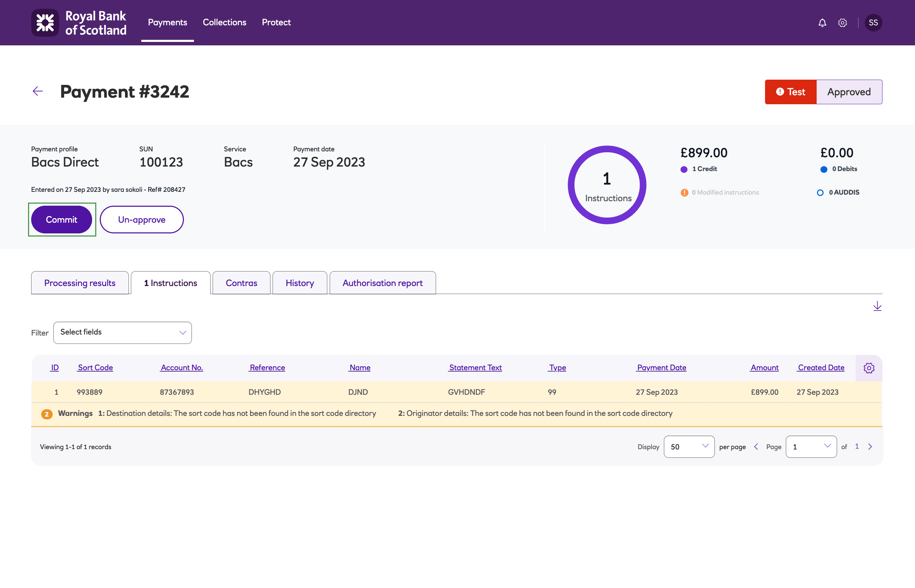Sort by Amount column
The width and height of the screenshot is (915, 588).
coord(764,367)
